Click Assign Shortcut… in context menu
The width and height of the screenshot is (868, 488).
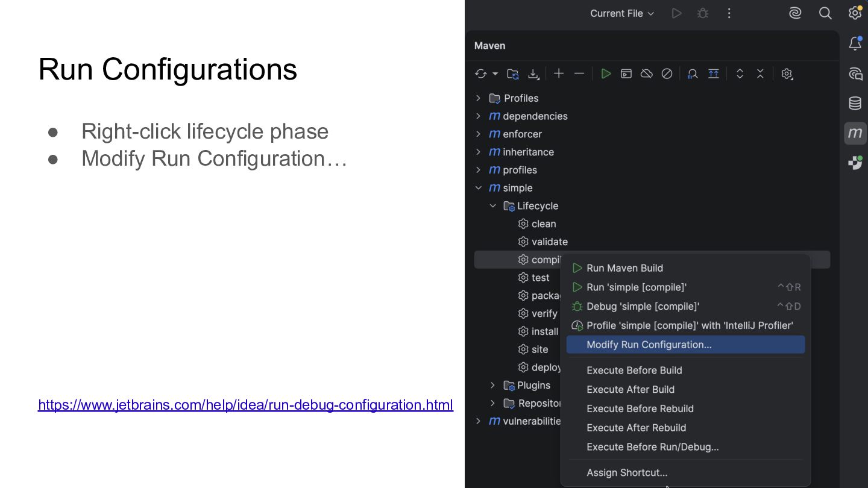627,473
